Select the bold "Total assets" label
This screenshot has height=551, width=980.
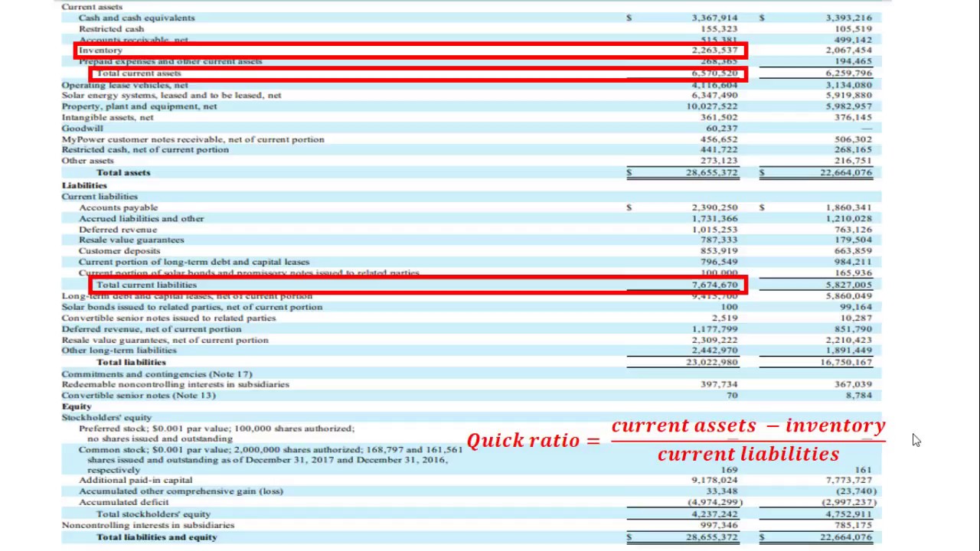123,173
